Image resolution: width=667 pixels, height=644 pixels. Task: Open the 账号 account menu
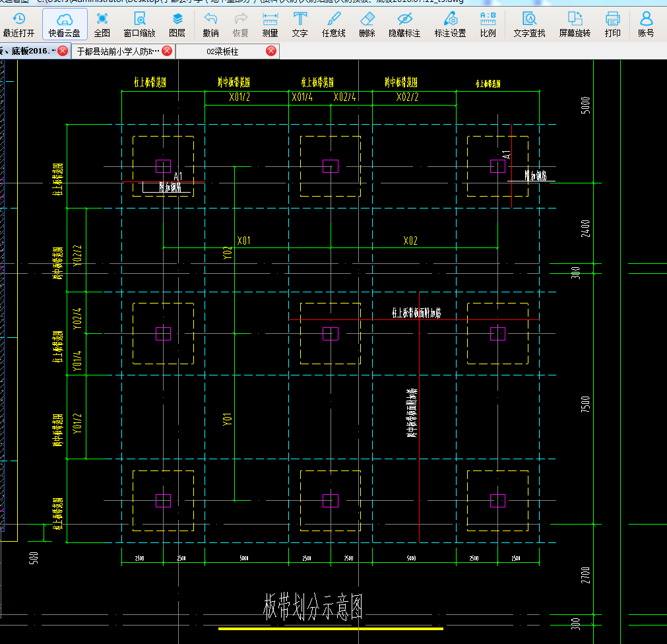[x=646, y=24]
